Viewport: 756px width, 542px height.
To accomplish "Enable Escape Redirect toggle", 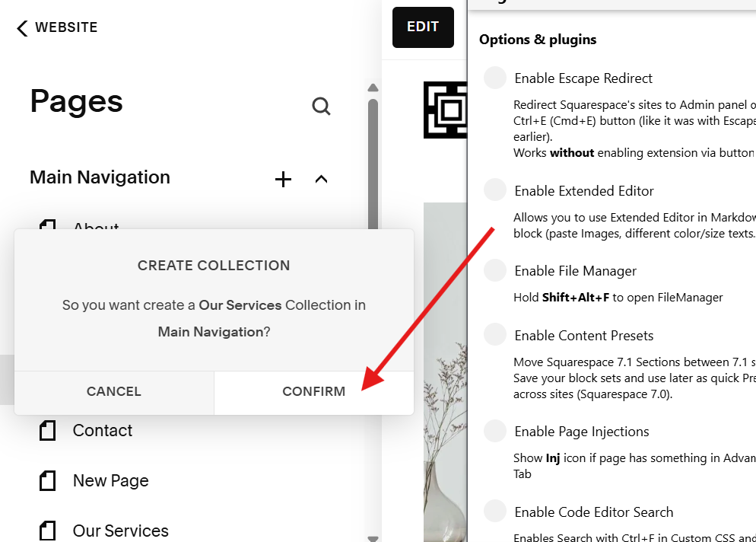I will [x=495, y=78].
